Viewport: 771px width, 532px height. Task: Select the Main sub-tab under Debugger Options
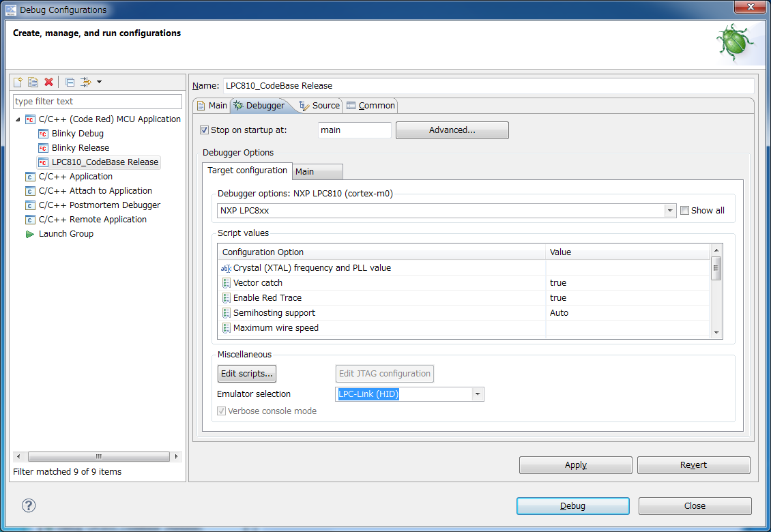318,172
